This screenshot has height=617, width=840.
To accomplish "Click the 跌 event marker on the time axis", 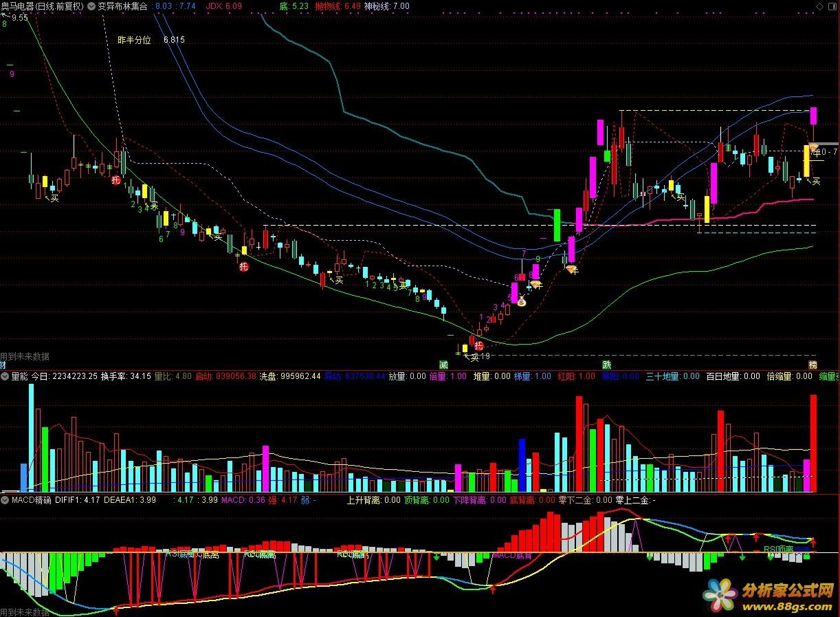I will [607, 365].
